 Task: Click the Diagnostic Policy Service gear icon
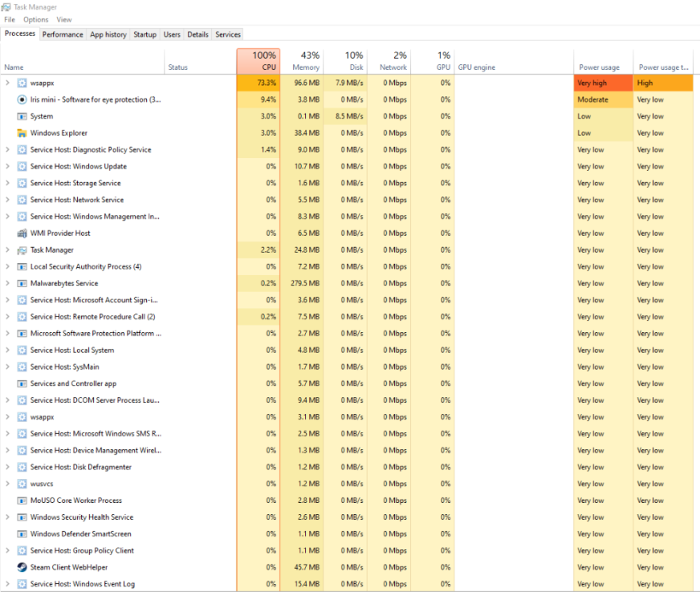(x=22, y=149)
